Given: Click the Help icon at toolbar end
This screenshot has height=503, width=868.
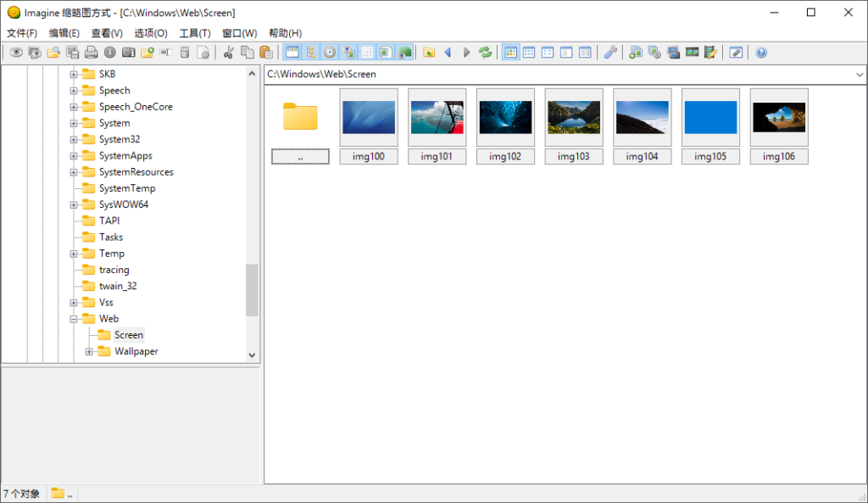Looking at the screenshot, I should point(760,52).
